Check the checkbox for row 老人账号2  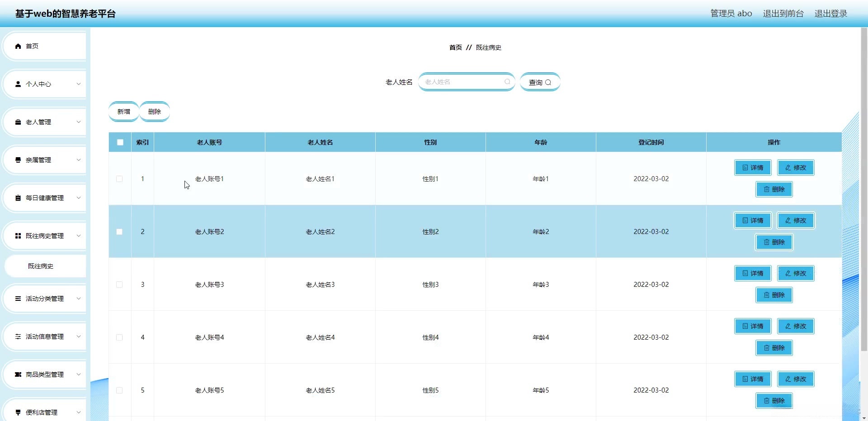119,232
